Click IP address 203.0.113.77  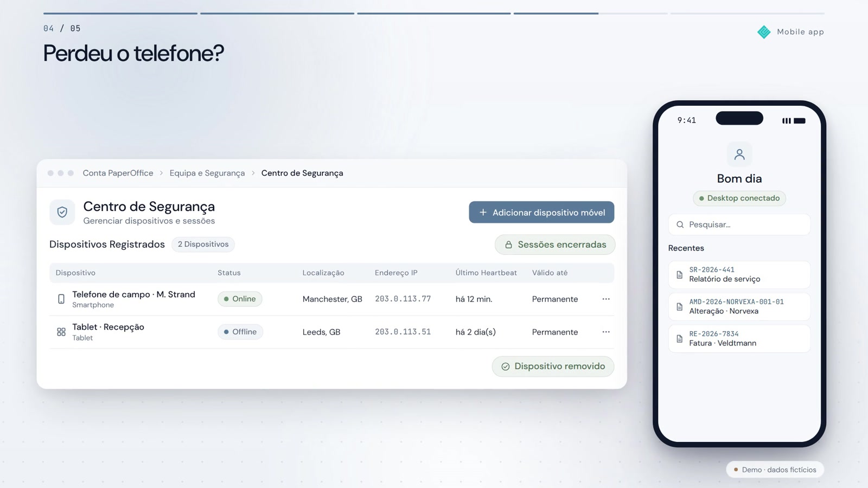click(403, 299)
